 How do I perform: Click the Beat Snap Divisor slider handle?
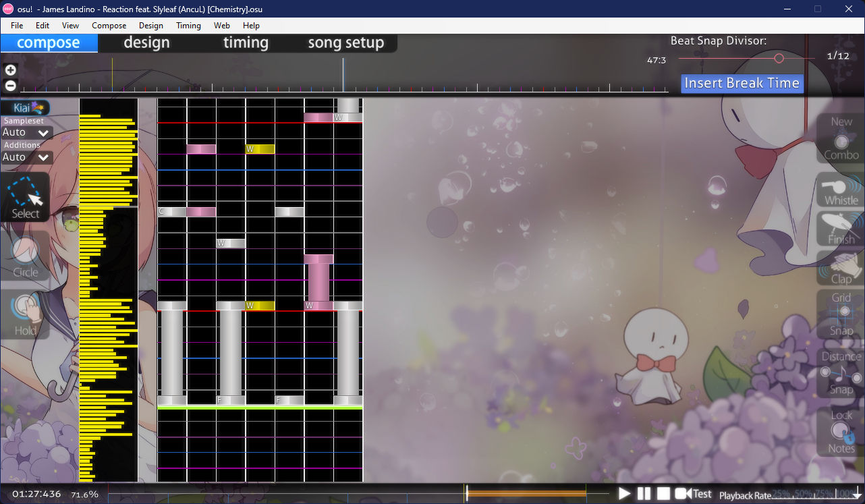[x=779, y=58]
